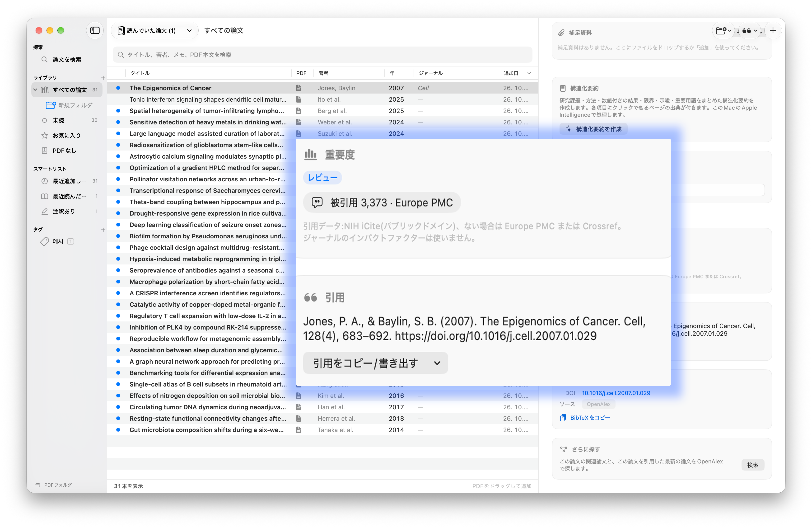Screen dimensions: 812x528
Task: Toggle unread dot for Spatial heterogeneity row
Action: pos(118,111)
